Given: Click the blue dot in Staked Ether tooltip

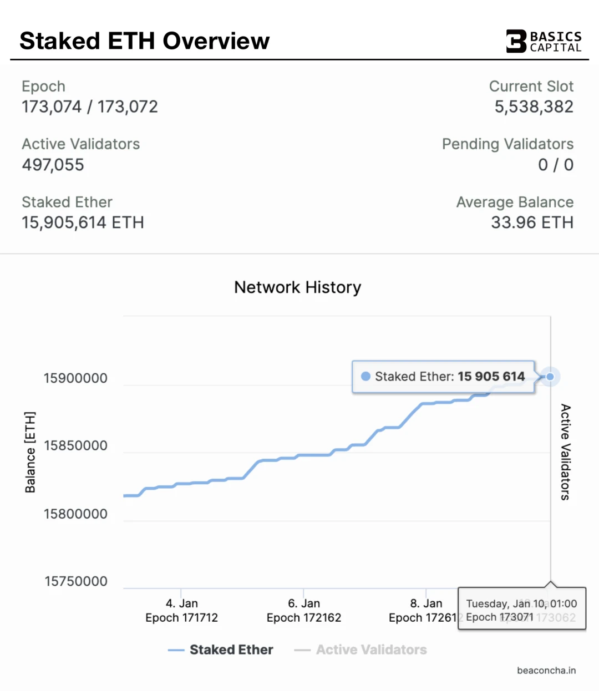Looking at the screenshot, I should coord(366,377).
